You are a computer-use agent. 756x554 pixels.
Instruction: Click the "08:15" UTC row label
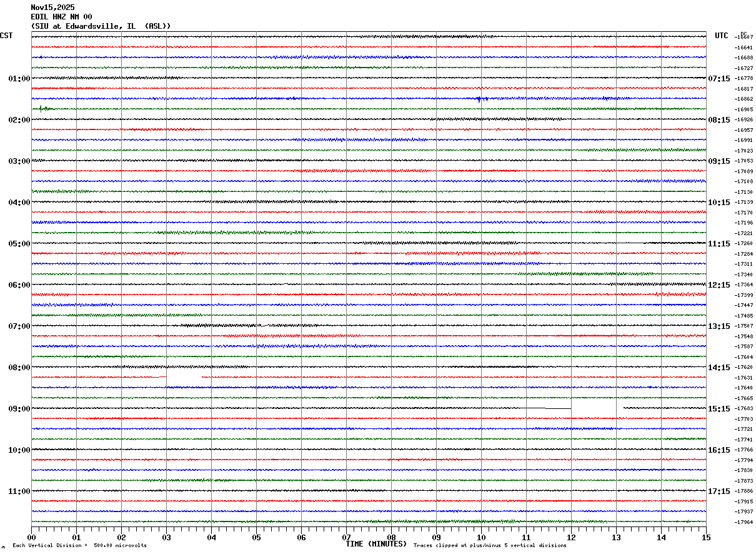(x=719, y=120)
